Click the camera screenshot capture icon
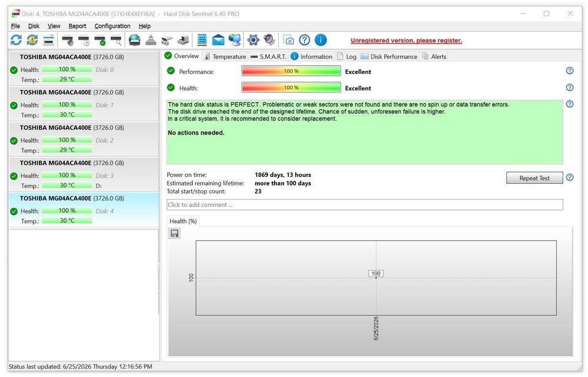Screen dimensions: 588x377 pyautogui.click(x=288, y=40)
